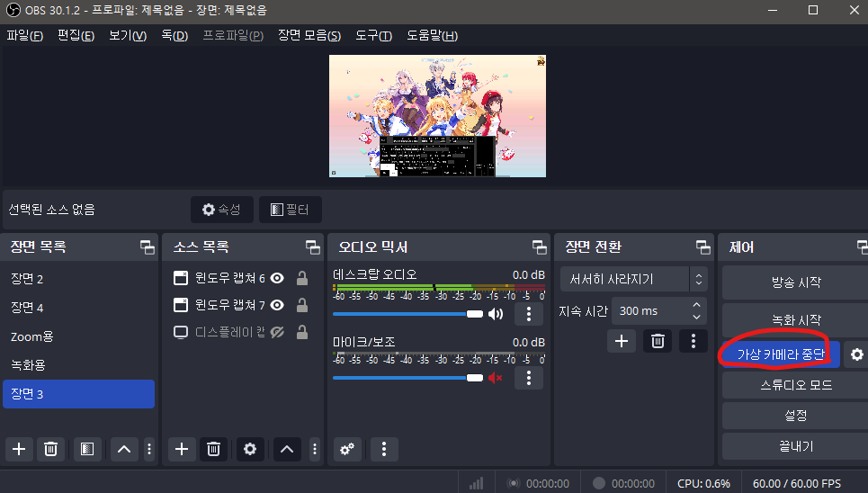Pop out the 장면 전환 dock
868x493 pixels.
coord(703,247)
